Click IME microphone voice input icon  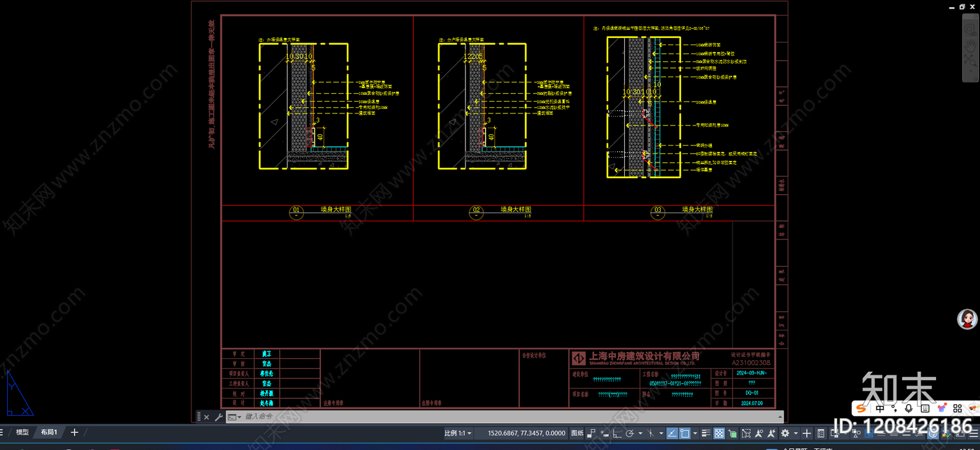[909, 408]
